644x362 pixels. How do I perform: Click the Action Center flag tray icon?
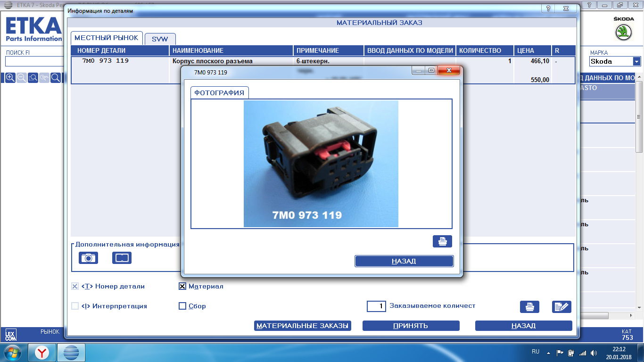click(560, 353)
